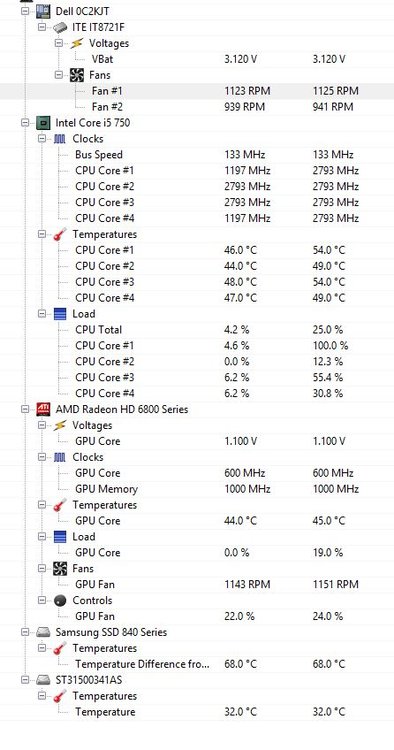394x750 pixels.
Task: Collapse the CPU Load group expander
Action: [42, 314]
